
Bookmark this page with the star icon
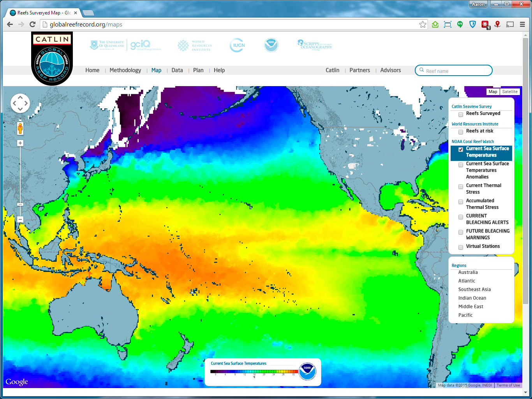click(x=423, y=24)
